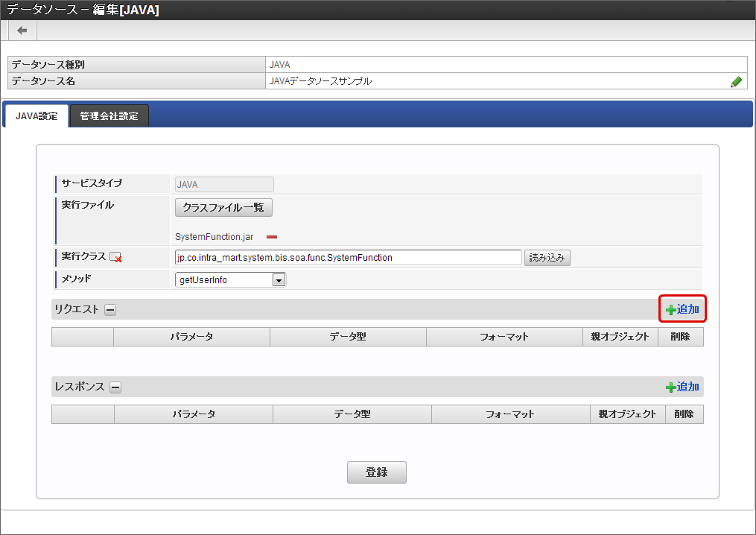The height and width of the screenshot is (535, 756).
Task: Select the SystemFunction.jar file name
Action: [214, 237]
